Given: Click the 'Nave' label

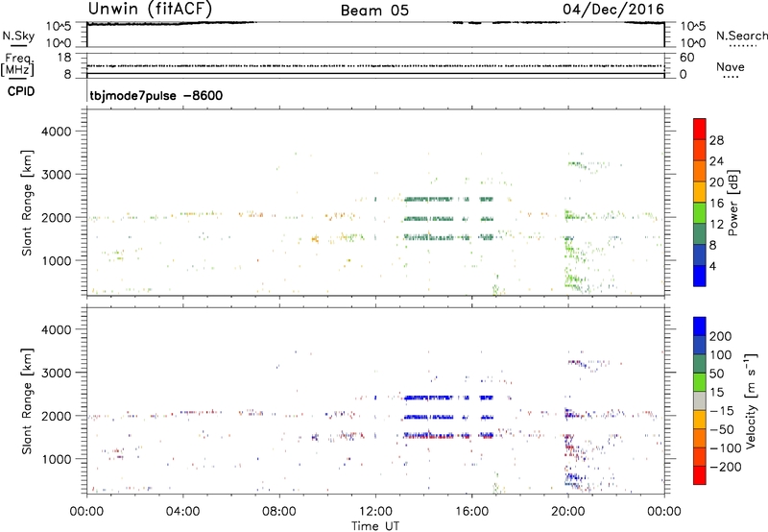Looking at the screenshot, I should coord(731,66).
